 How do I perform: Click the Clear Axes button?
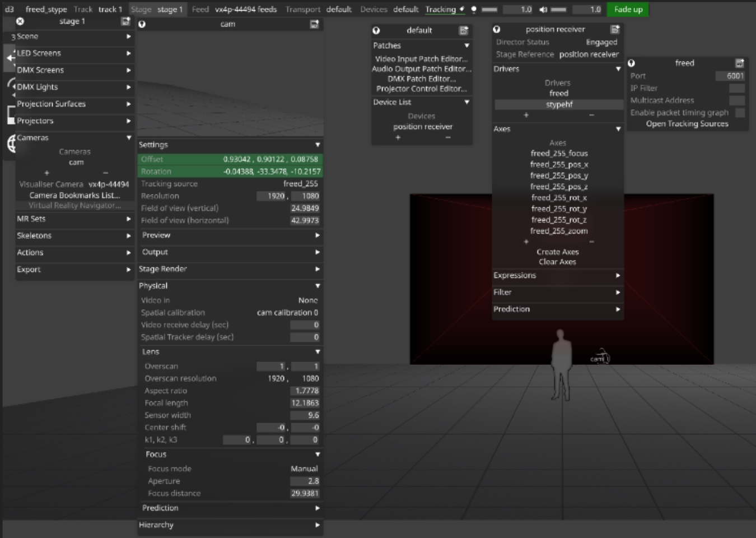tap(557, 262)
